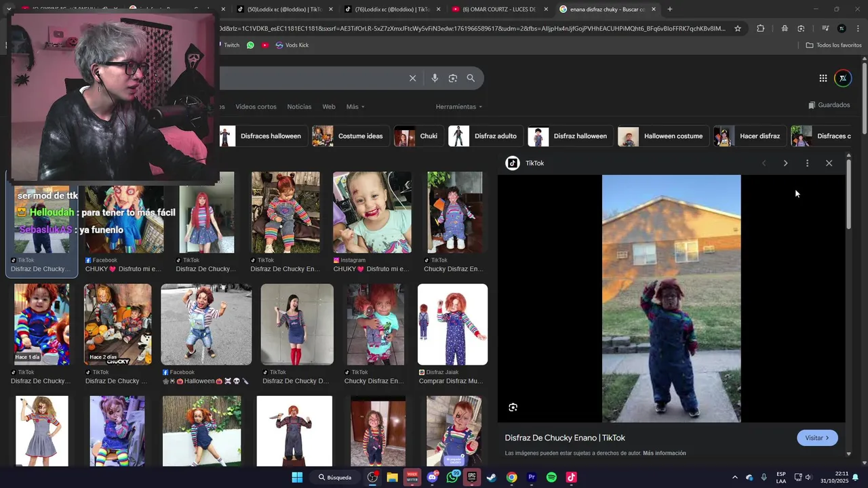Open YouTube bookmark in bookmarks bar
The height and width of the screenshot is (488, 868).
click(265, 45)
